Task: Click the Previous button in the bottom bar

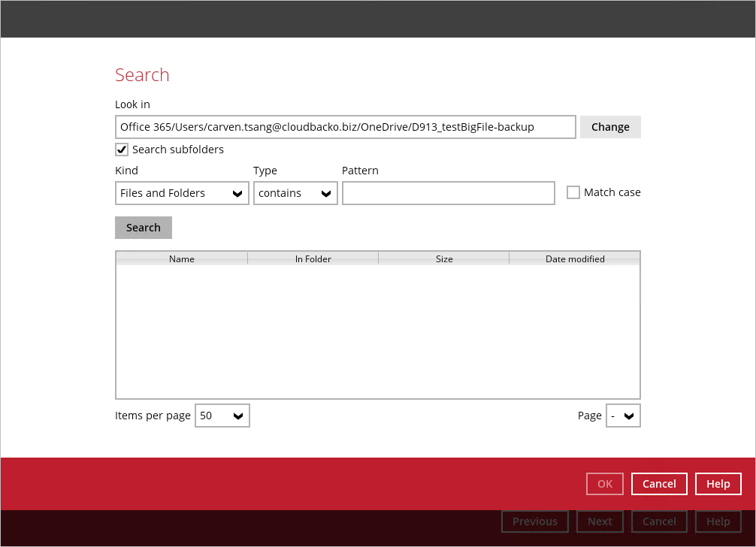Action: click(535, 521)
